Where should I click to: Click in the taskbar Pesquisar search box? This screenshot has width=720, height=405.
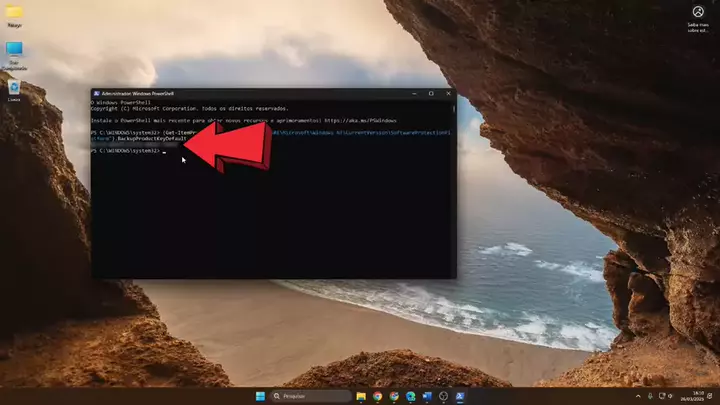(x=311, y=396)
